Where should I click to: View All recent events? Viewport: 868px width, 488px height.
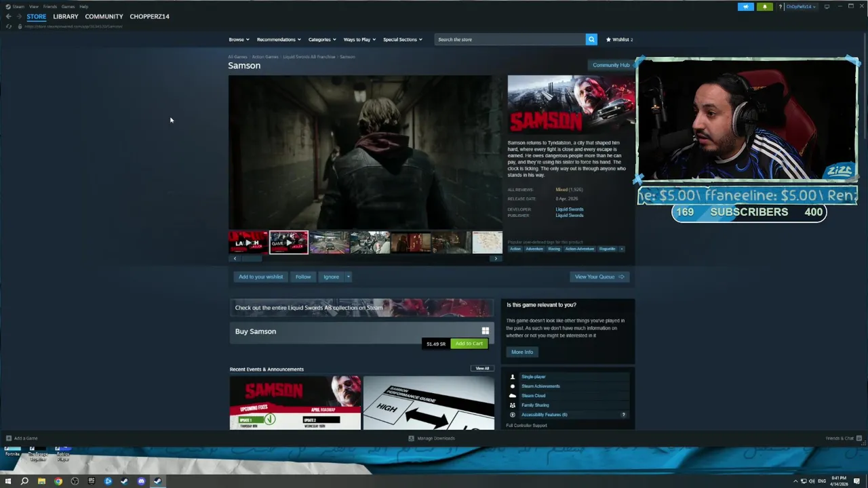coord(482,369)
